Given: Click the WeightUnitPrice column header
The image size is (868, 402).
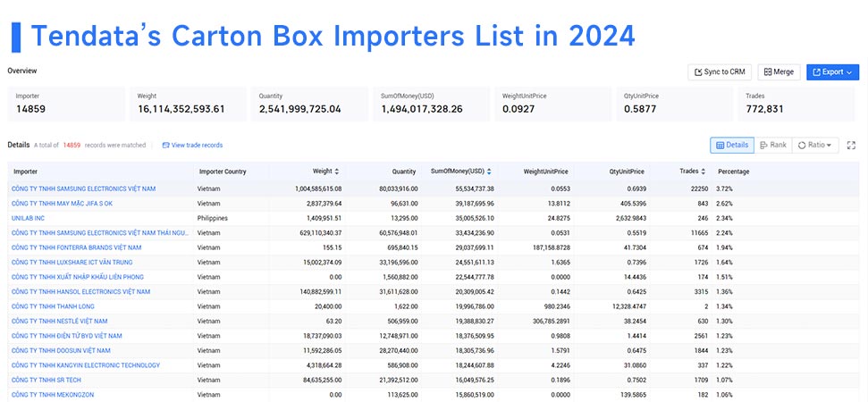Looking at the screenshot, I should tap(545, 172).
